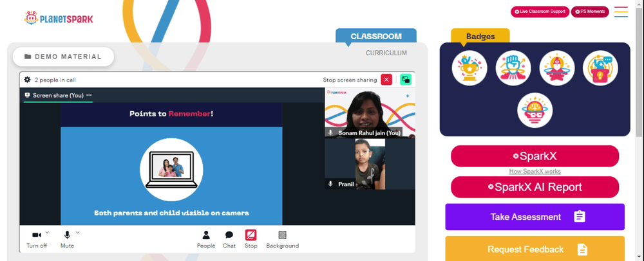Click Take Assessment button
Screen dimensions: 644x261
click(535, 217)
